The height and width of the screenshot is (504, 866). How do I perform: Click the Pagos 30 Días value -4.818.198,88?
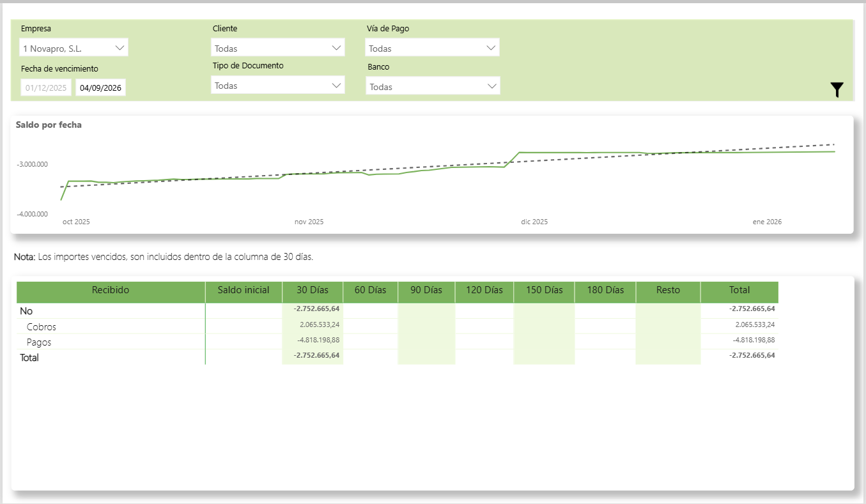coord(318,340)
